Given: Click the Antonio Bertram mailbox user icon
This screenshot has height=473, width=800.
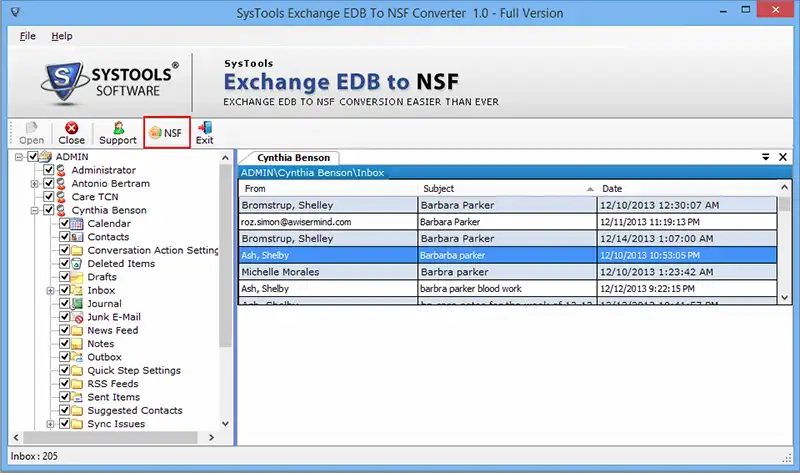Looking at the screenshot, I should tap(61, 183).
